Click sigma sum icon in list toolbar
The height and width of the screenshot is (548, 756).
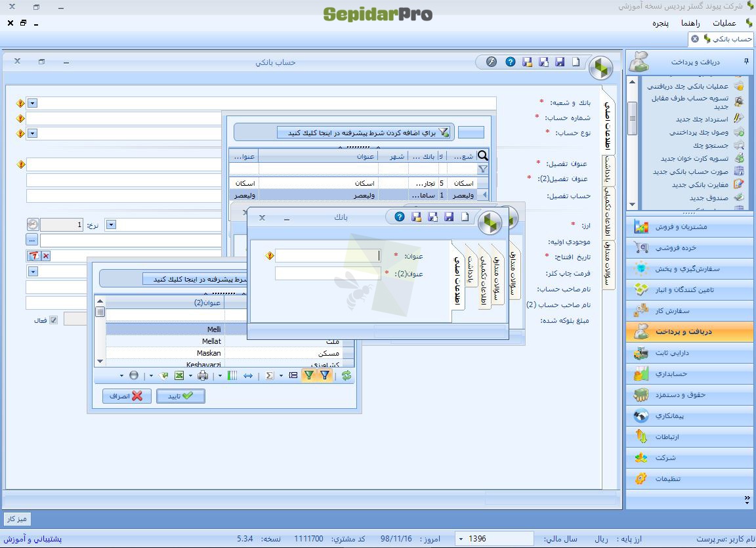(x=270, y=375)
